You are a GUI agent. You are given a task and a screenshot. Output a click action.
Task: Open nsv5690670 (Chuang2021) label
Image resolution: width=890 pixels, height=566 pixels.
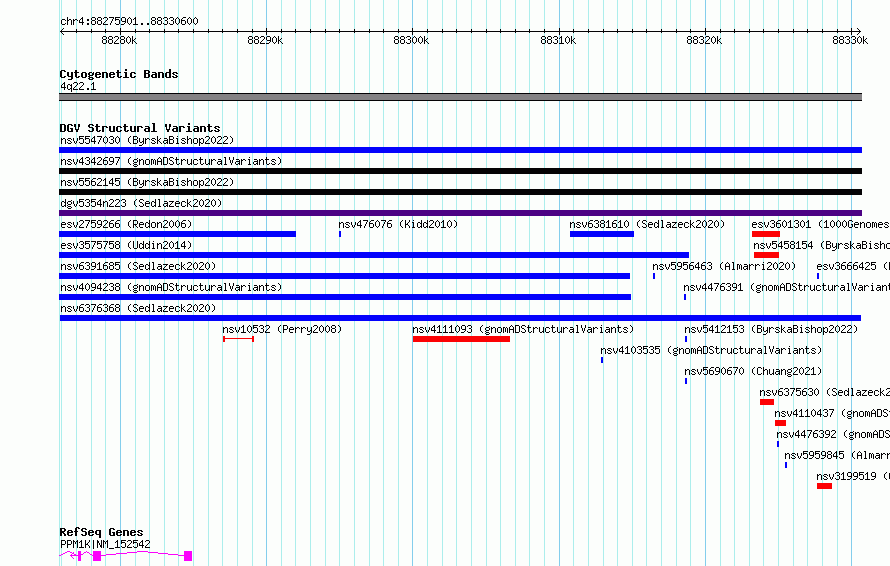point(753,371)
